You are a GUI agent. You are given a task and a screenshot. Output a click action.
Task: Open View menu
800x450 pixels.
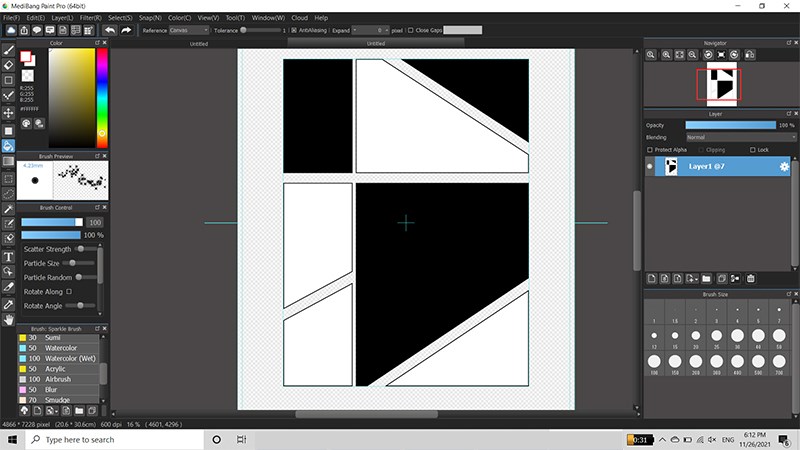pos(208,18)
